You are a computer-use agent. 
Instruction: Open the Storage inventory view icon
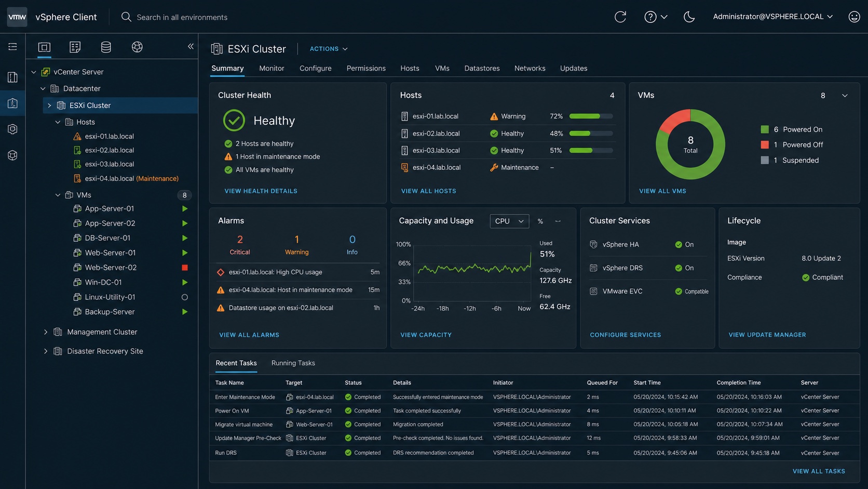point(106,47)
